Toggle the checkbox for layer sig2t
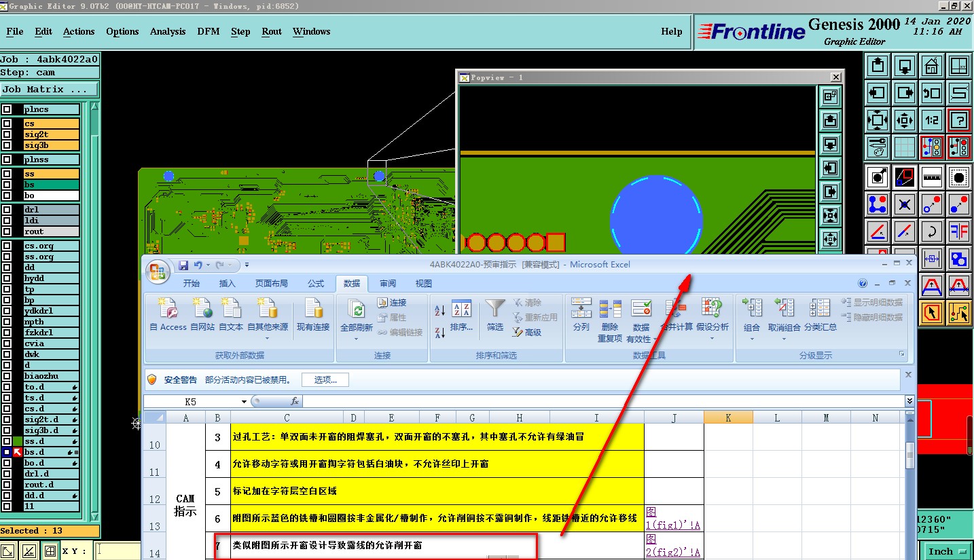Screen dimensions: 974x560 (7, 134)
